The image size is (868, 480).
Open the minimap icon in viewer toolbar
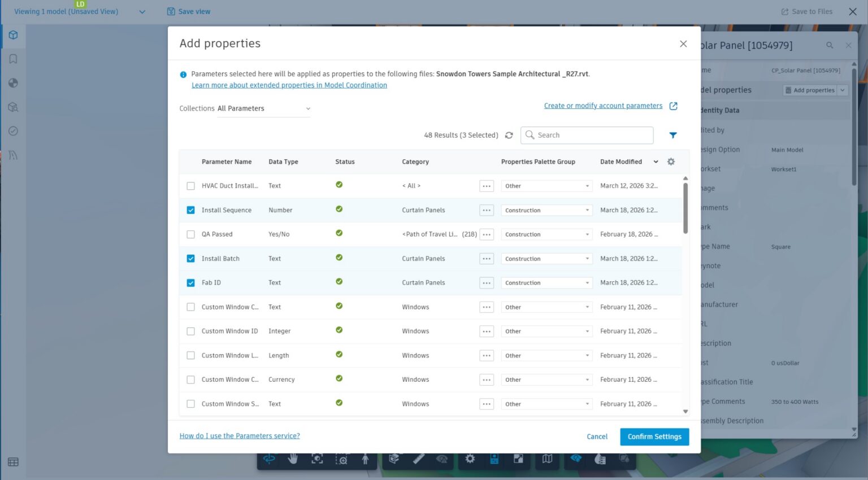(x=547, y=459)
